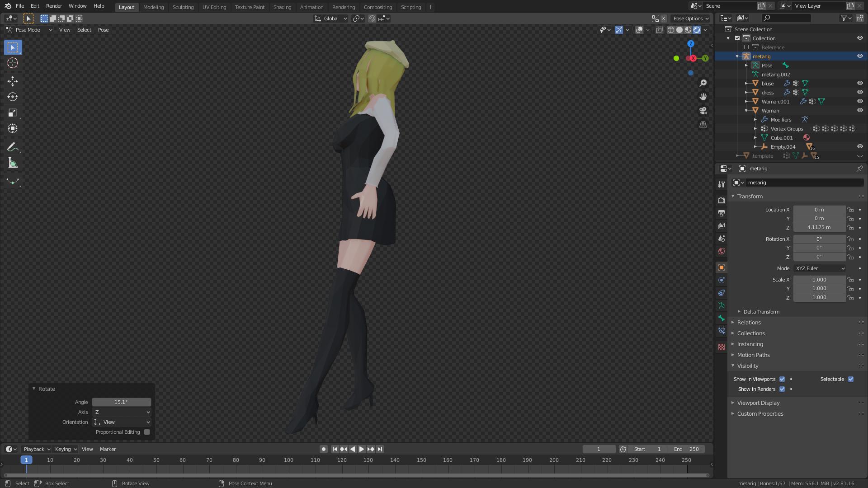Screen dimensions: 868x488
Task: Click the Blender logo menu
Action: pos(8,6)
